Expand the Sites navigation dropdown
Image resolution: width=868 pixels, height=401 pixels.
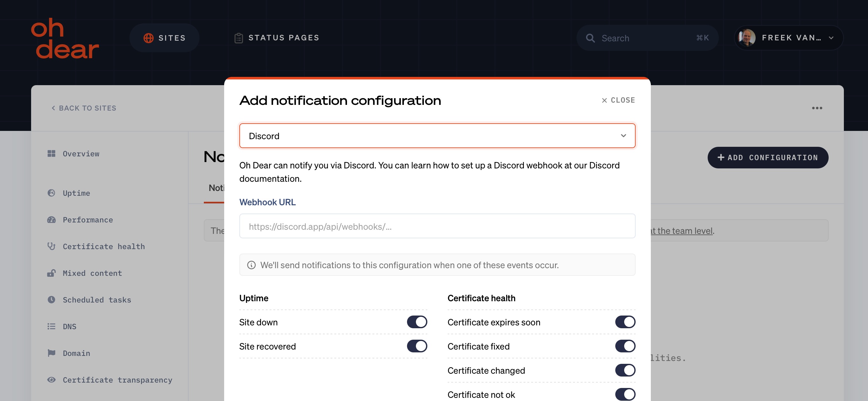[x=164, y=38]
